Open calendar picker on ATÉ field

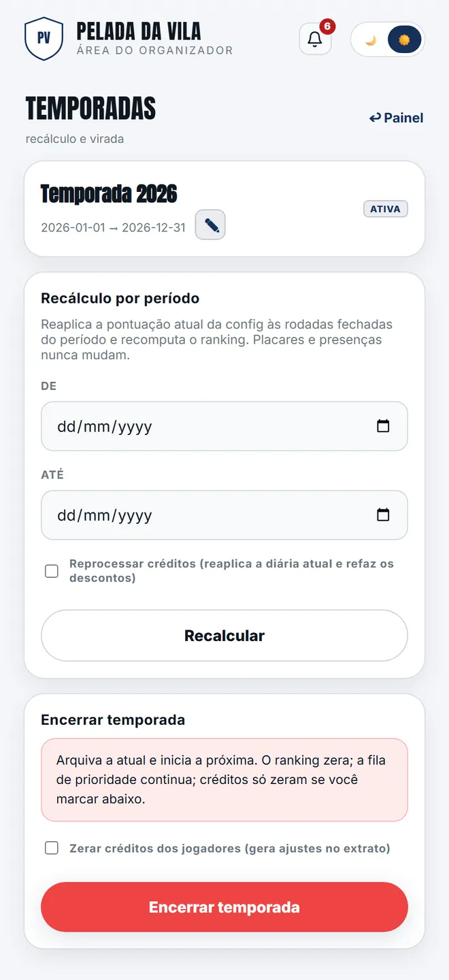383,514
